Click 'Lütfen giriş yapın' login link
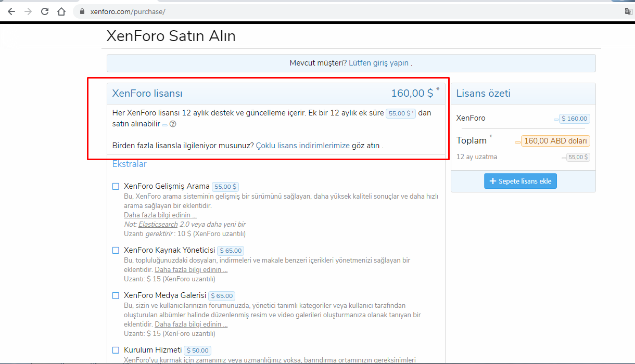 pyautogui.click(x=378, y=63)
